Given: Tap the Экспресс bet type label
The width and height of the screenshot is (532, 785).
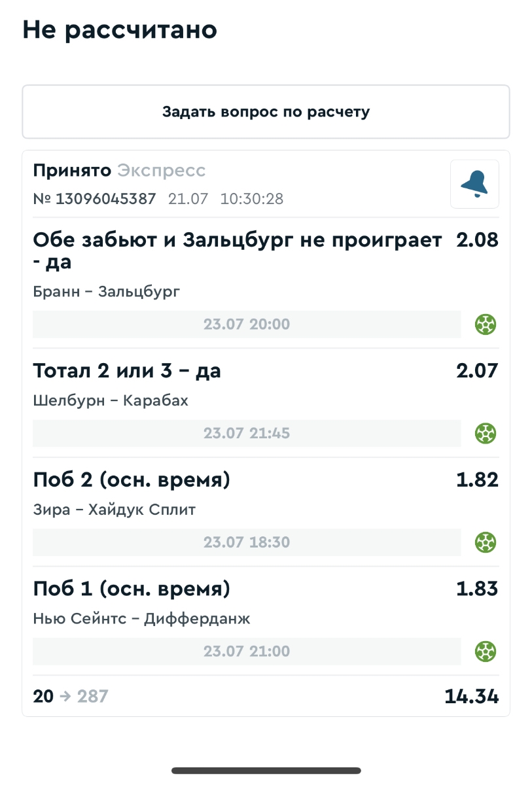Looking at the screenshot, I should (x=162, y=171).
